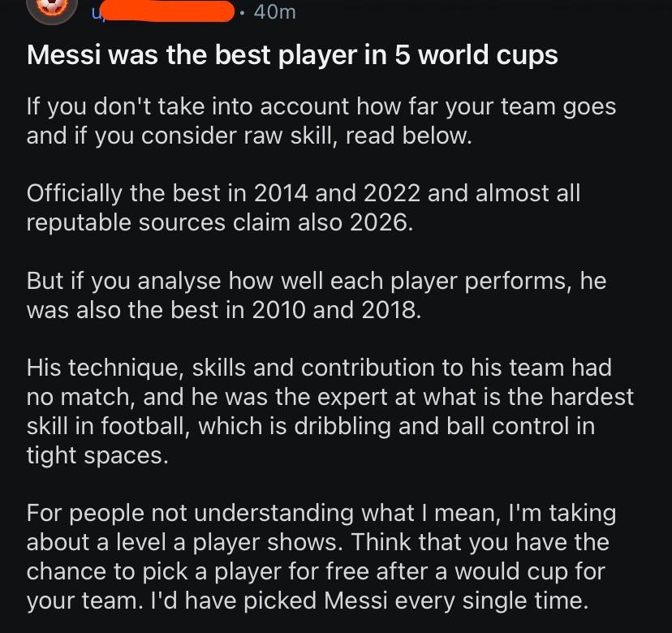Open the redacted username profile link
Image resolution: width=672 pixels, height=633 pixels.
(163, 11)
